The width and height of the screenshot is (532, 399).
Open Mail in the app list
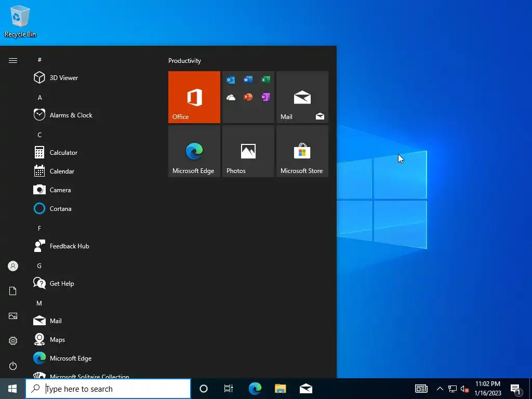coord(91,321)
